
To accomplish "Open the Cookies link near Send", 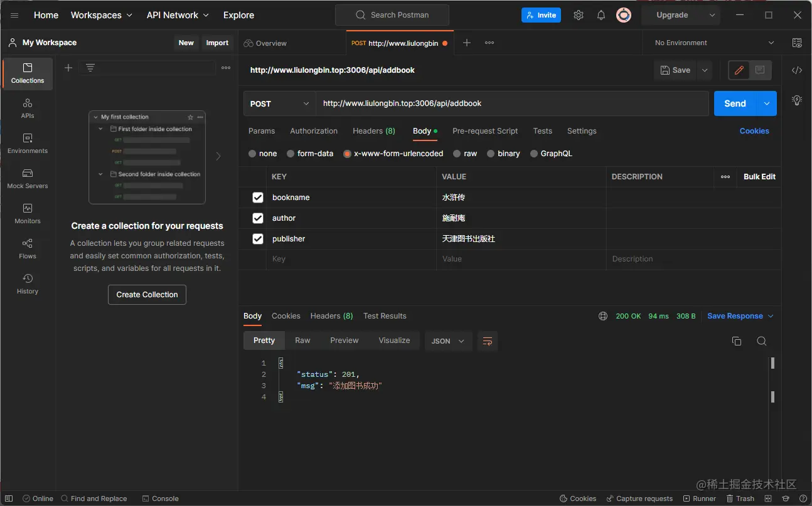I will (754, 131).
